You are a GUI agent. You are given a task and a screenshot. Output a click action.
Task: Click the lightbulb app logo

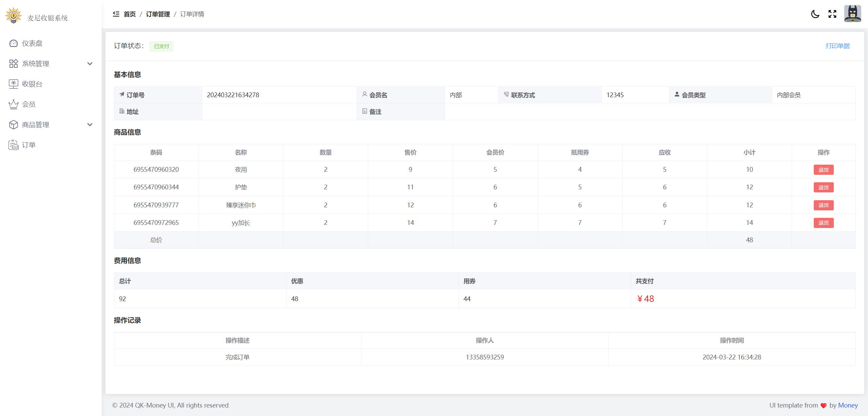pos(14,16)
